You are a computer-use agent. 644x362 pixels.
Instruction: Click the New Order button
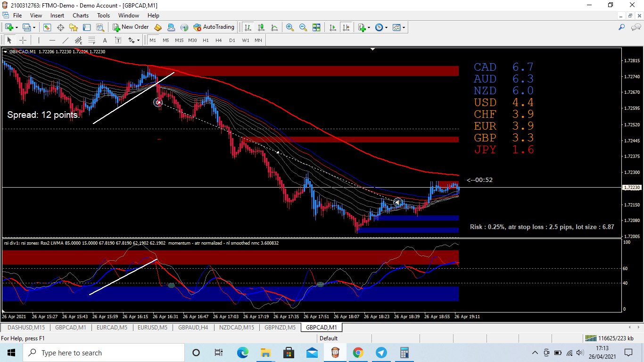point(131,27)
